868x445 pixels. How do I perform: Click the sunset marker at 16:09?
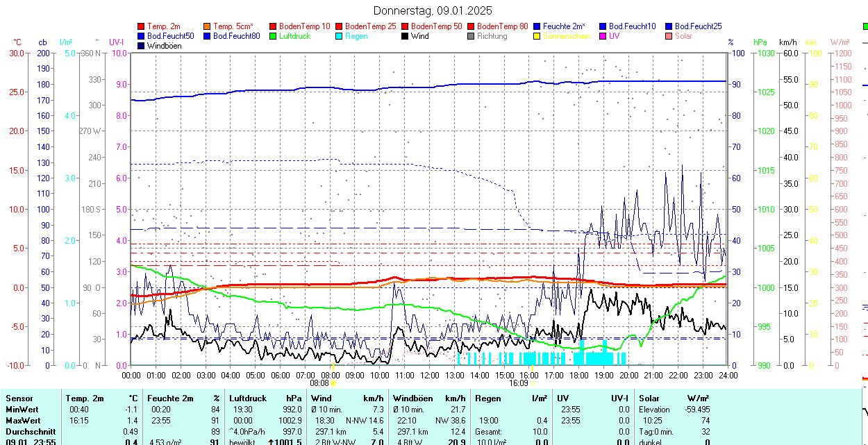point(532,383)
